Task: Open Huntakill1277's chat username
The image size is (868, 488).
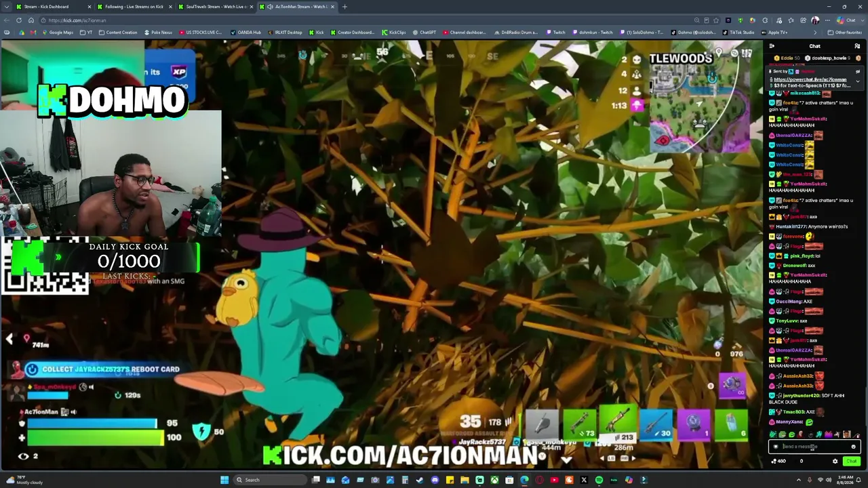Action: coord(790,226)
